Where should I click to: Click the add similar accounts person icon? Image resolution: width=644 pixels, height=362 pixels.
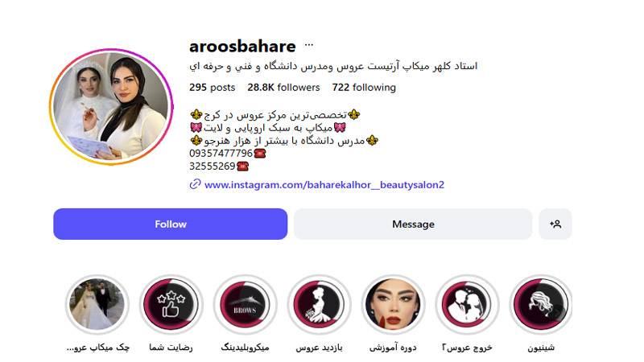coord(555,224)
